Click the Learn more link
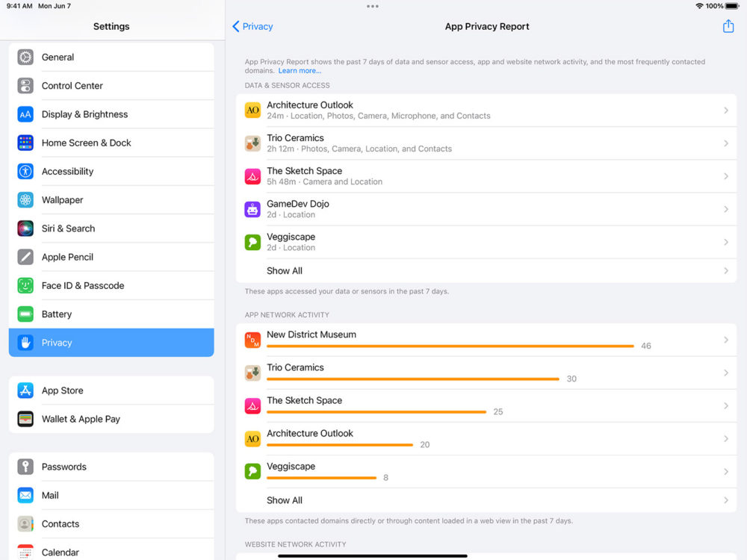Image resolution: width=747 pixels, height=560 pixels. [300, 71]
